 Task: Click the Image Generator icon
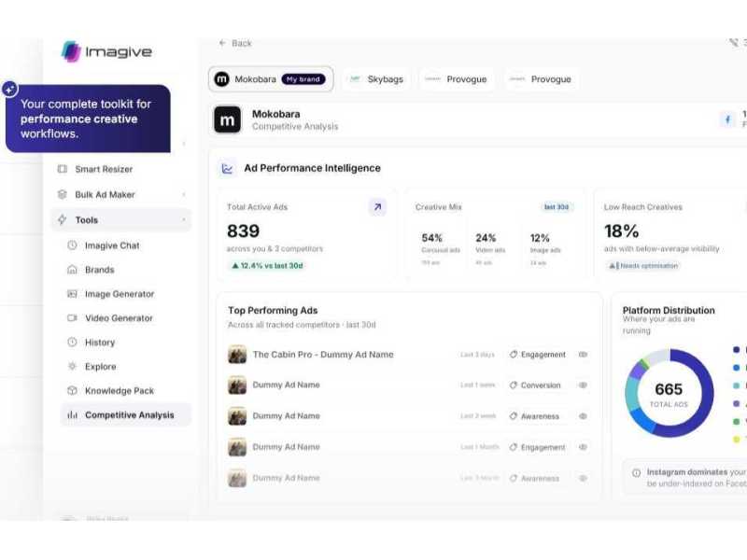[72, 294]
